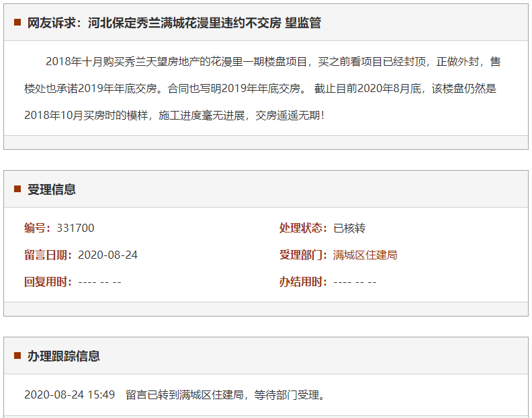Viewport: 532px width, 418px height.
Task: Click the message date value 2020-08-24
Action: coord(107,255)
